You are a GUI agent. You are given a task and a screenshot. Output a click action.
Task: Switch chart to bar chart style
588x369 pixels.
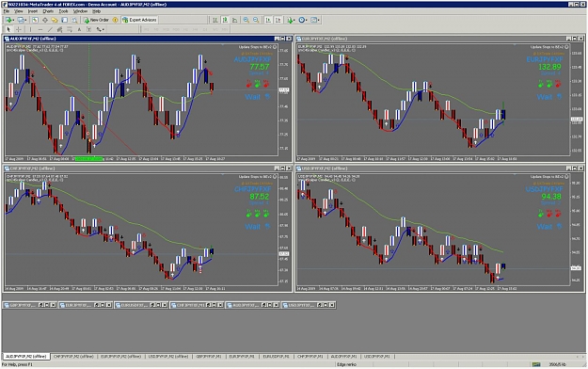[x=215, y=20]
